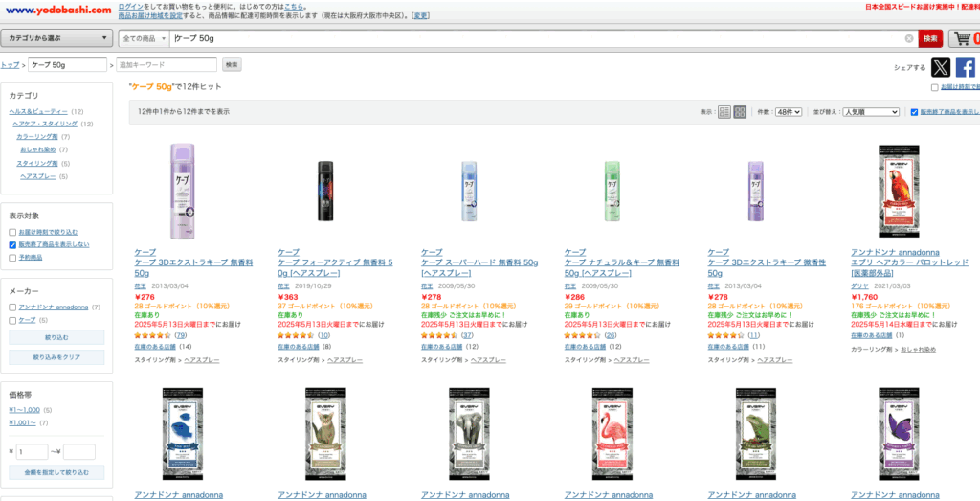Click the 変更 delivery area link
The image size is (980, 501).
point(420,15)
